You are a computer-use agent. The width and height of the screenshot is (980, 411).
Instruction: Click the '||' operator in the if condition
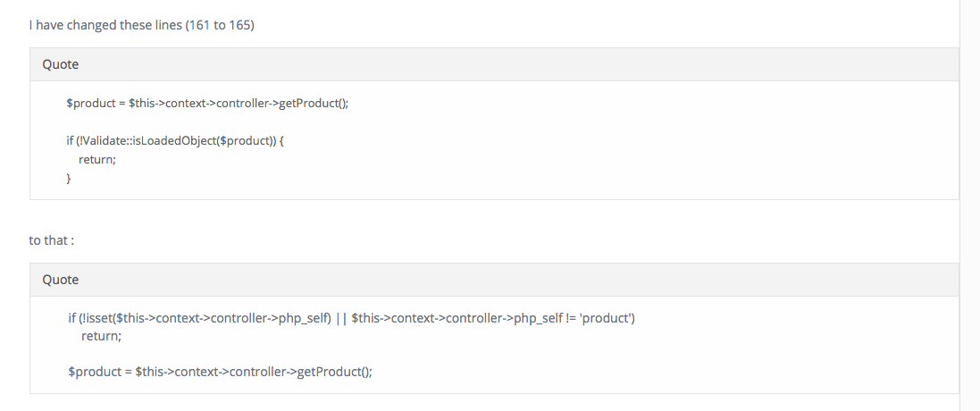(x=340, y=319)
